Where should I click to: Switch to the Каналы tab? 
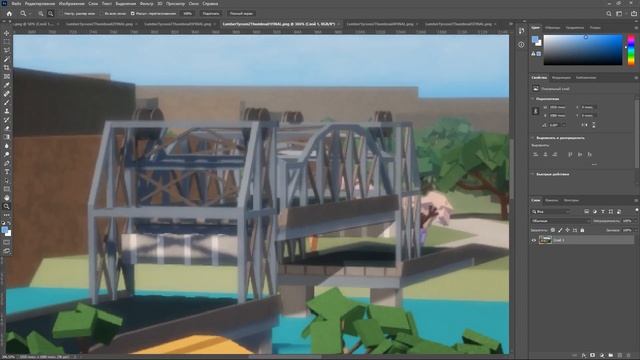(551, 200)
